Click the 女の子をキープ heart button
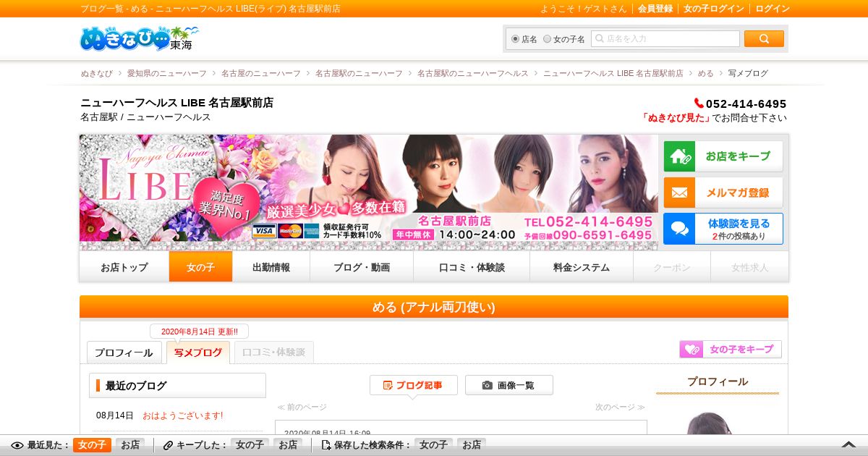This screenshot has width=868, height=456. [x=731, y=349]
